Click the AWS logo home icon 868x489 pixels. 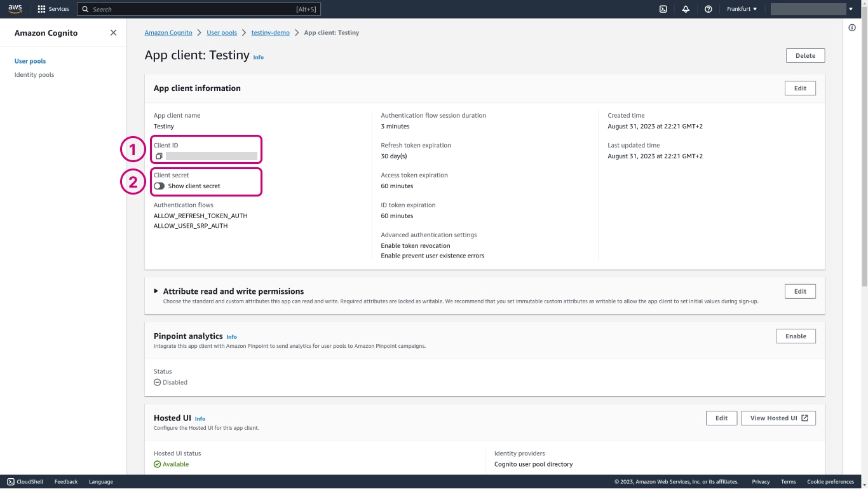15,9
